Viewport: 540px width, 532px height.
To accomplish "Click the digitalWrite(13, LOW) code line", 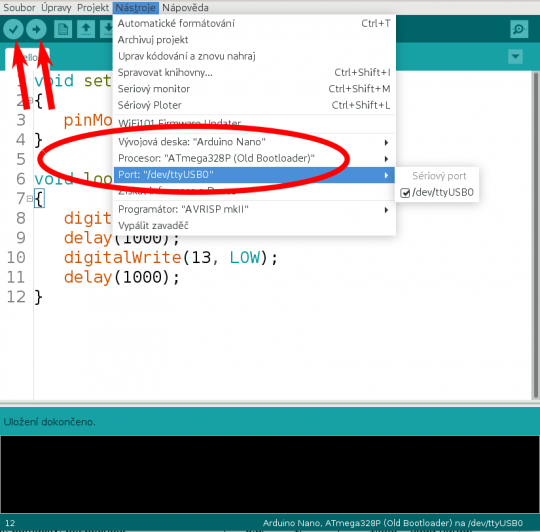I will coord(170,258).
